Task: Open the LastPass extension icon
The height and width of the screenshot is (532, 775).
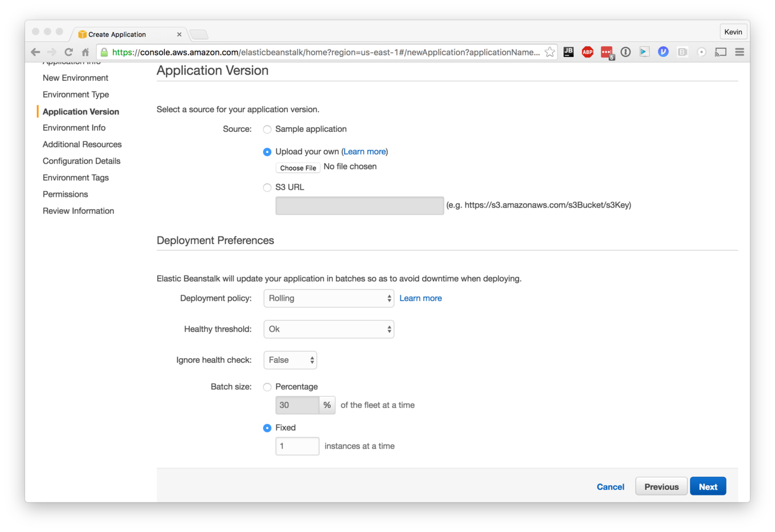Action: point(607,53)
